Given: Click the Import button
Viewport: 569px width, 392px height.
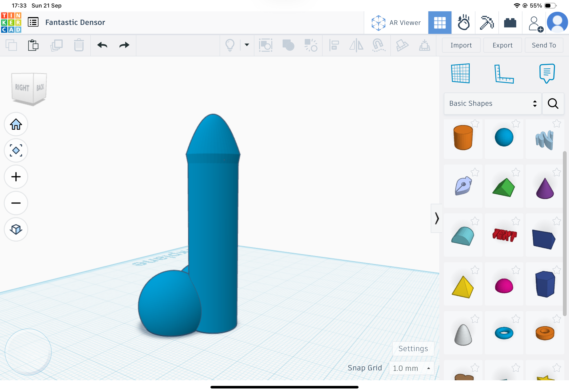Looking at the screenshot, I should (x=461, y=45).
